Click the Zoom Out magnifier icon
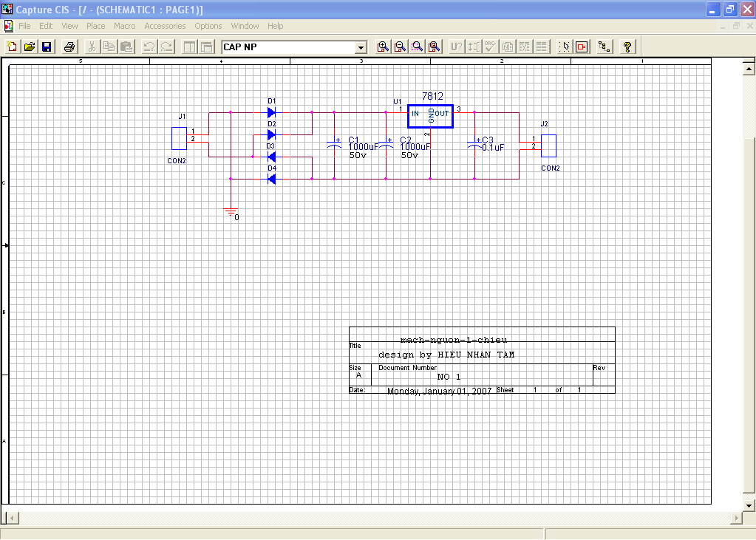This screenshot has height=540, width=756. (401, 47)
